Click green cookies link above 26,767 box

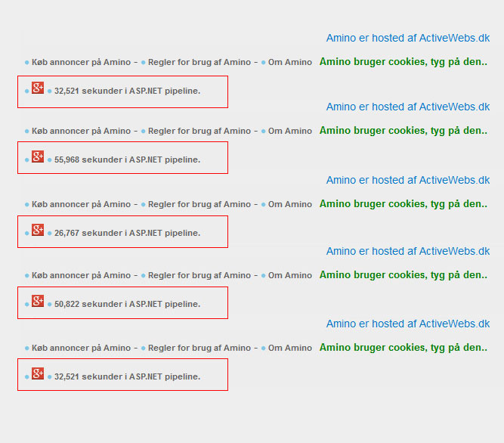point(403,204)
